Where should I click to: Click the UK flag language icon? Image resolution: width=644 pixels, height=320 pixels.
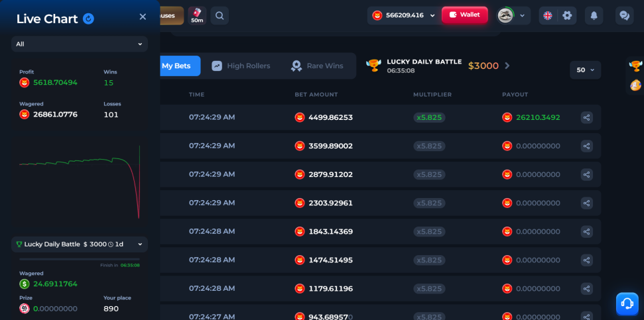click(x=548, y=16)
